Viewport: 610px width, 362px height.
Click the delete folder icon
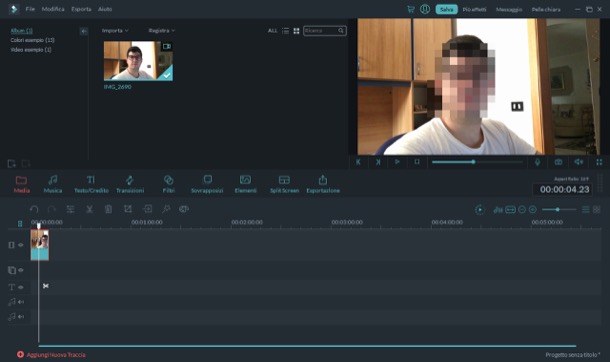point(26,163)
